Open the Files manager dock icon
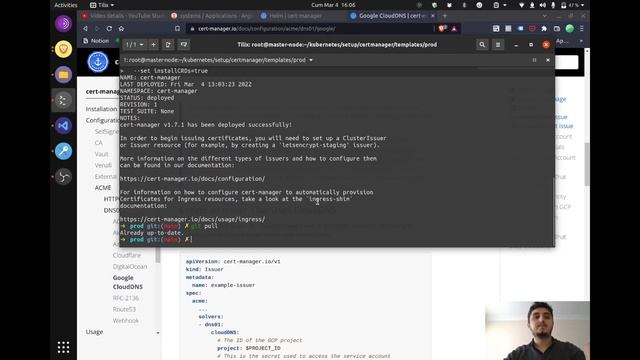Viewport: 640px width, 360px height. click(63, 75)
